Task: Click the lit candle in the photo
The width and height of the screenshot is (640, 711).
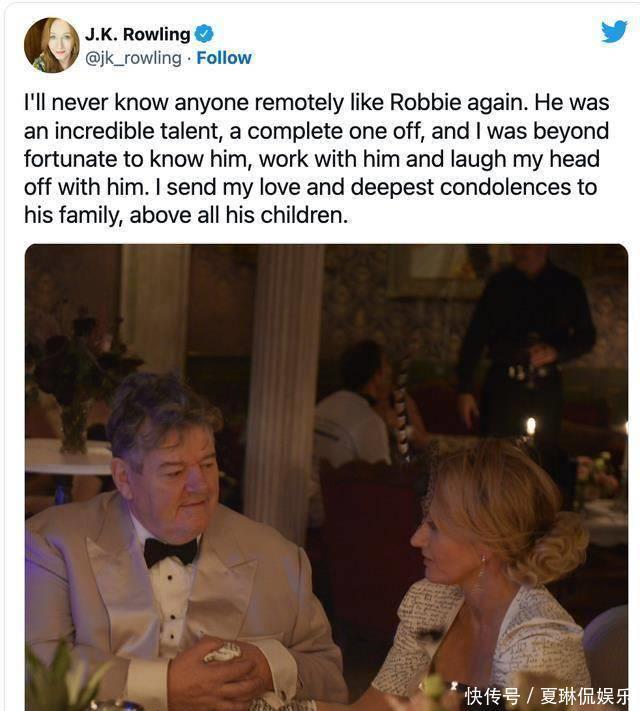Action: (531, 427)
